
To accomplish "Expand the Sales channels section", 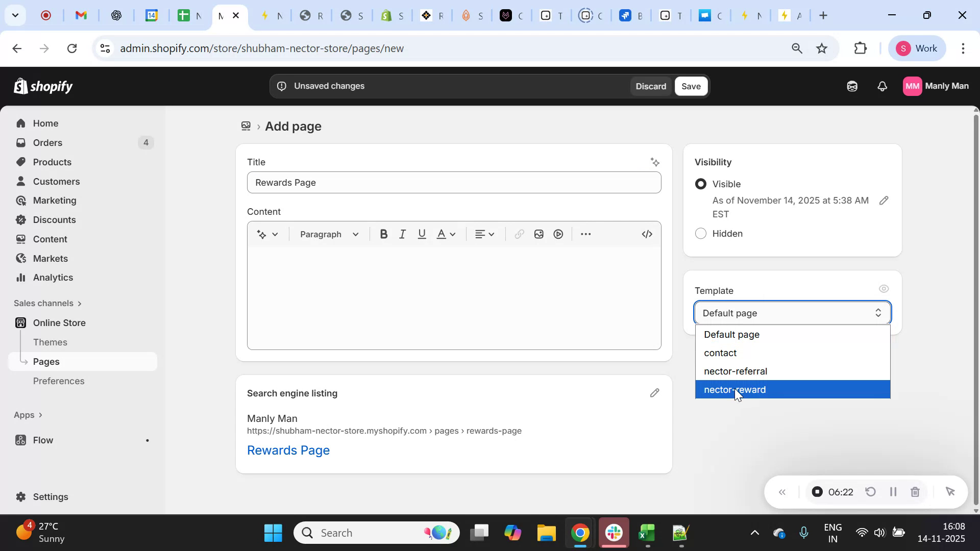I will coord(47,303).
